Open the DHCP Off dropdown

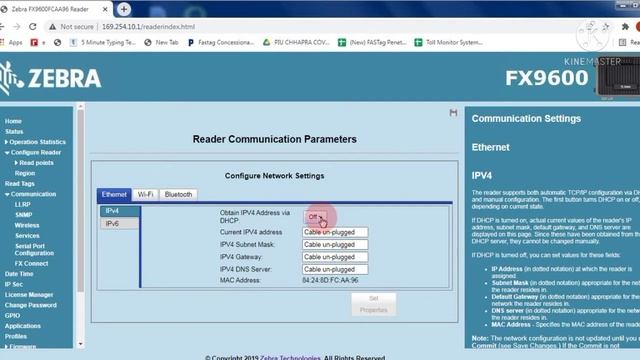click(x=315, y=217)
